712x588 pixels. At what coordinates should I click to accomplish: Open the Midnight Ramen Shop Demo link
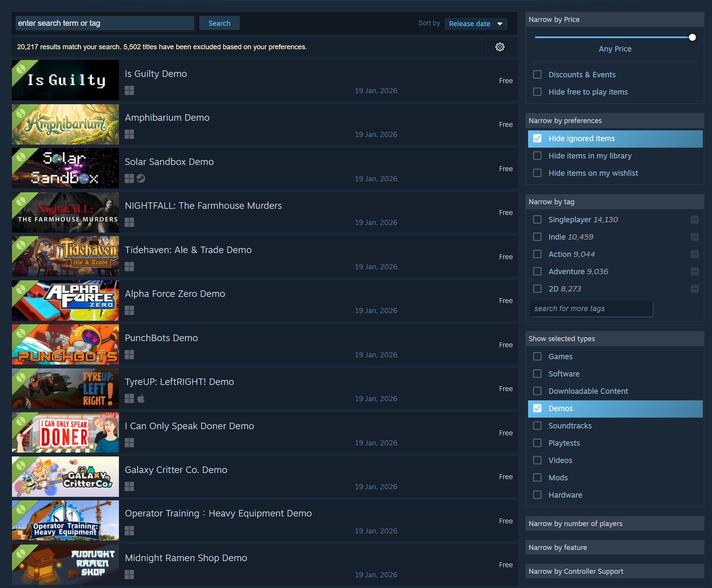186,558
